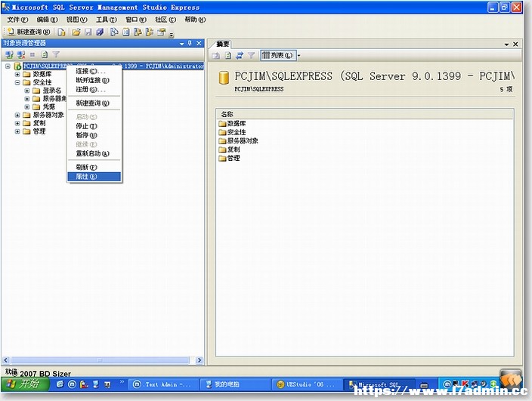Viewport: 532px width, 401px height.
Task: Open the 窗口 menu
Action: pos(136,20)
